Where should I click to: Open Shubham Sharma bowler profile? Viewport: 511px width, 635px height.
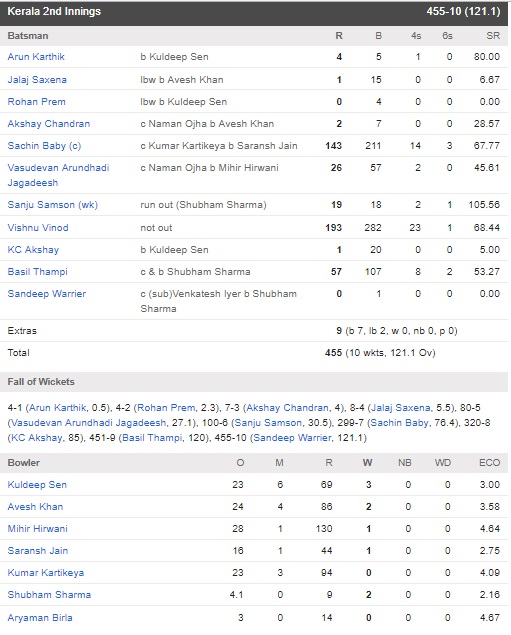coord(49,595)
